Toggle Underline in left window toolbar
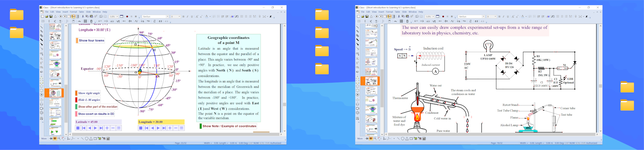 coord(192,16)
